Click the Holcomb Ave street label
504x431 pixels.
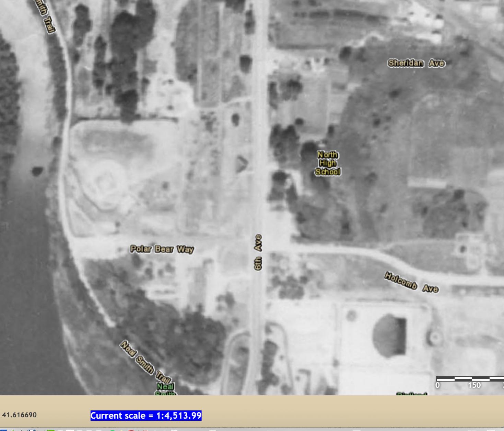(x=411, y=282)
